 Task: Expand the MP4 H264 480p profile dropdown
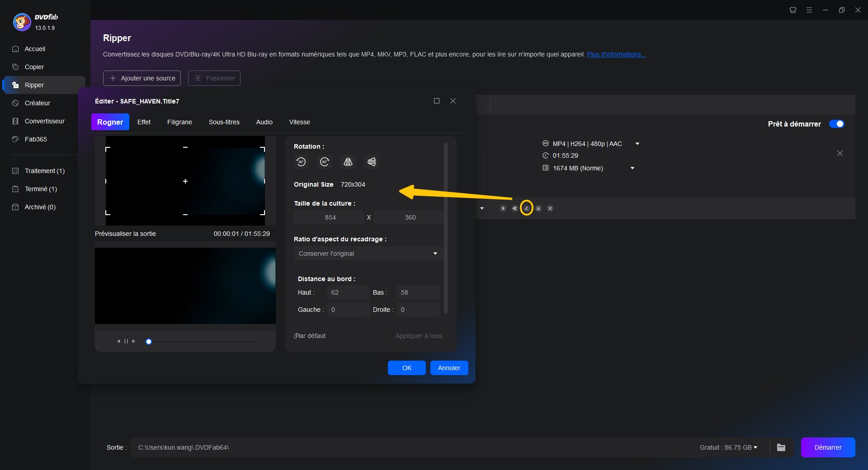(637, 144)
